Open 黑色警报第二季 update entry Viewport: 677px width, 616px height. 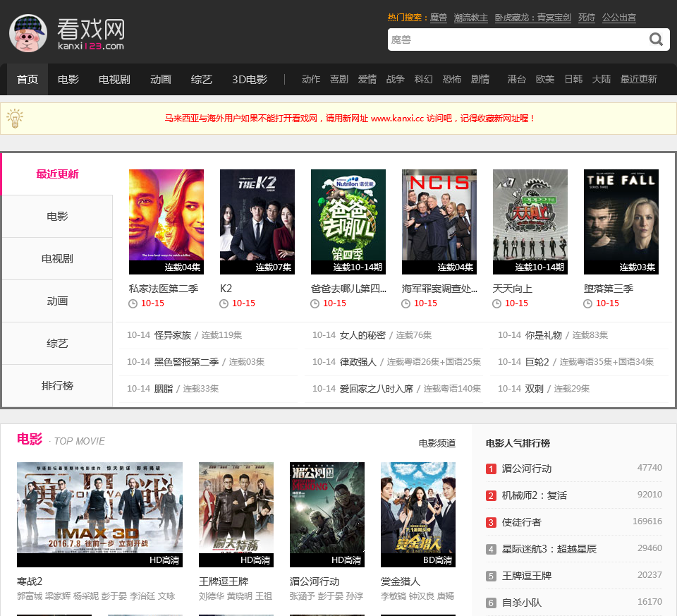(186, 362)
